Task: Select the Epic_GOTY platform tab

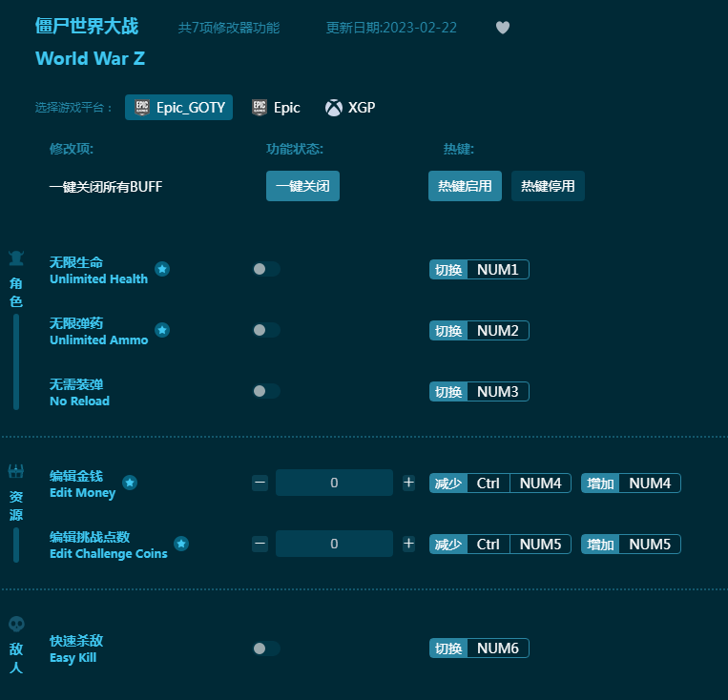Action: 178,108
